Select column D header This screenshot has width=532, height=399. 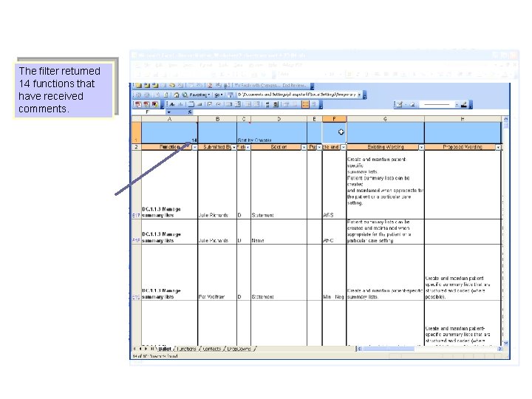pyautogui.click(x=279, y=119)
